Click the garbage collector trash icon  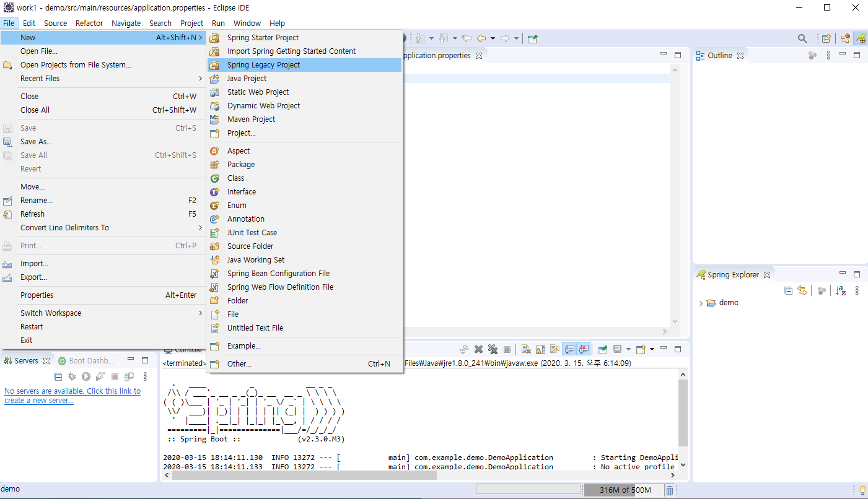click(670, 490)
